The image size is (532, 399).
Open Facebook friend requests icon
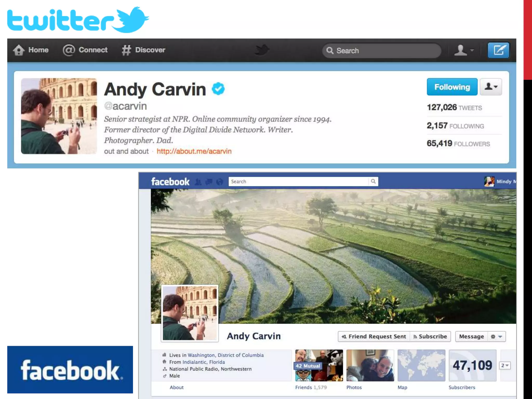[198, 182]
